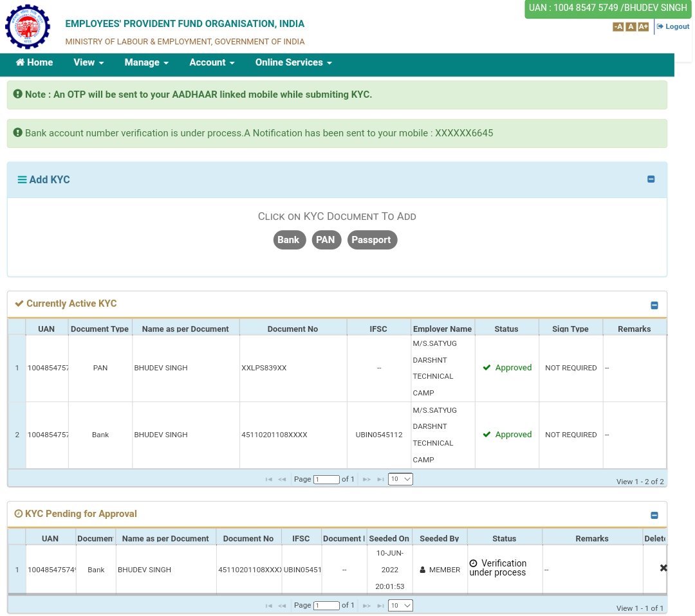Collapse the KYC Pending for Approval panel
This screenshot has height=616, width=695.
[x=654, y=516]
